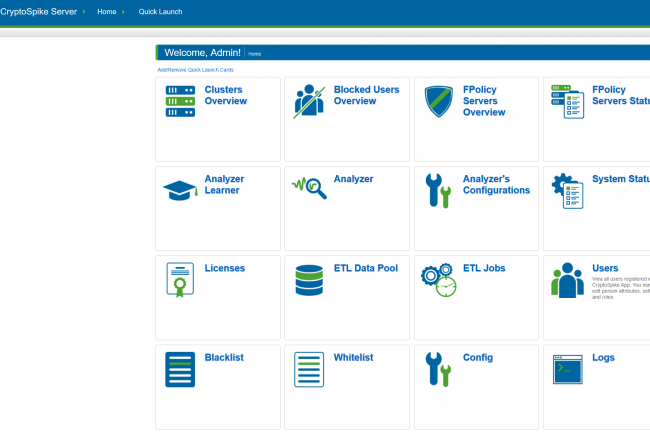Open the Logs terminal icon
This screenshot has width=650, height=433.
(568, 369)
